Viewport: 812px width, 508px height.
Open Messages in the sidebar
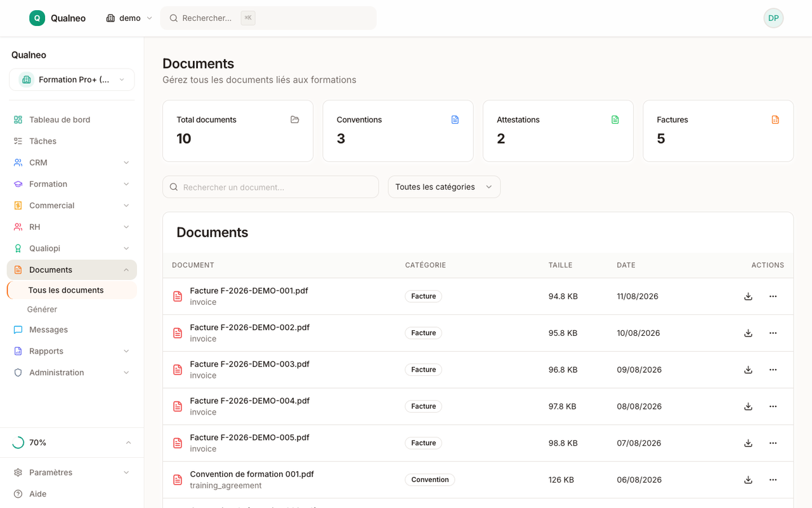[72, 330]
